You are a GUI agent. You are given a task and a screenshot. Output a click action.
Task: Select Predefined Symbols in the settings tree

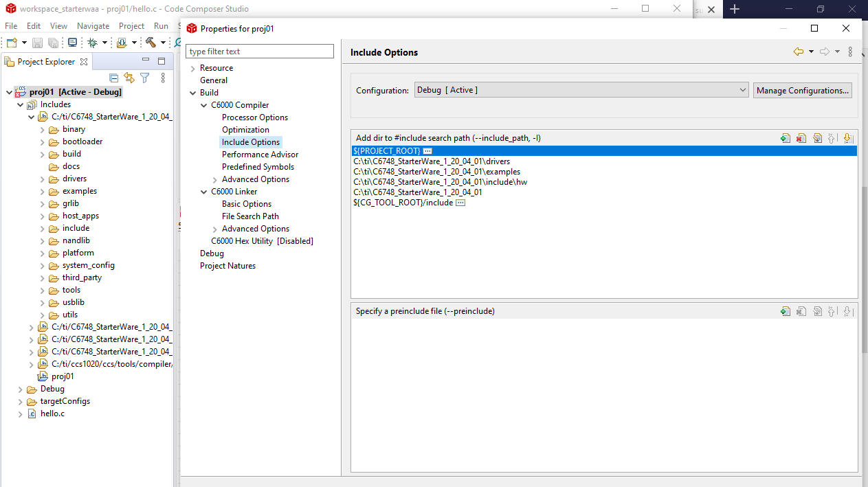coord(258,167)
